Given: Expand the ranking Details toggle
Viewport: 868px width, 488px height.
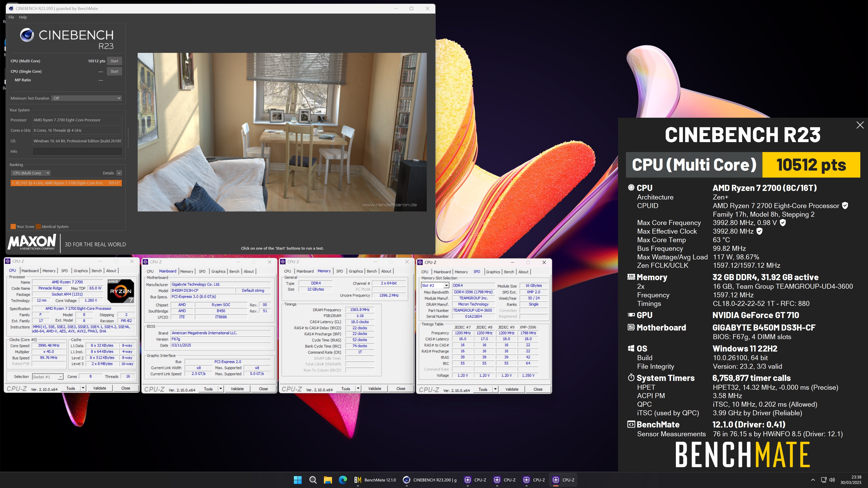Looking at the screenshot, I should click(x=119, y=173).
